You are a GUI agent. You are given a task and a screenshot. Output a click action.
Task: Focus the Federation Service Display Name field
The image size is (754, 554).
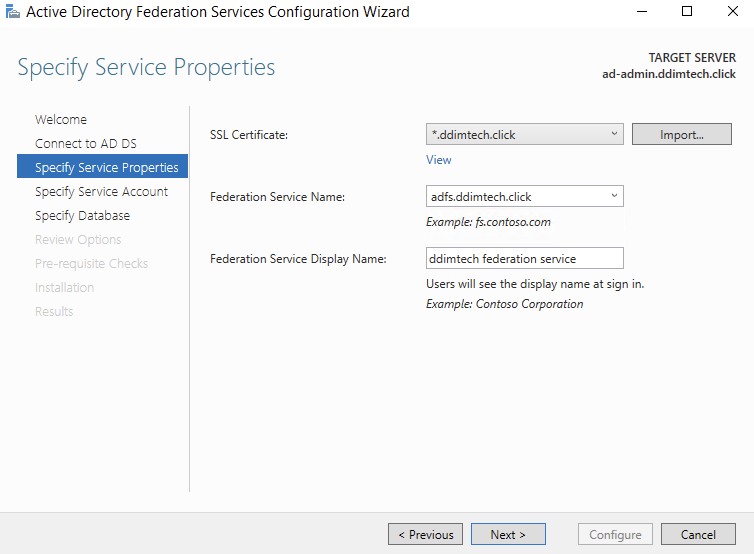tap(525, 258)
